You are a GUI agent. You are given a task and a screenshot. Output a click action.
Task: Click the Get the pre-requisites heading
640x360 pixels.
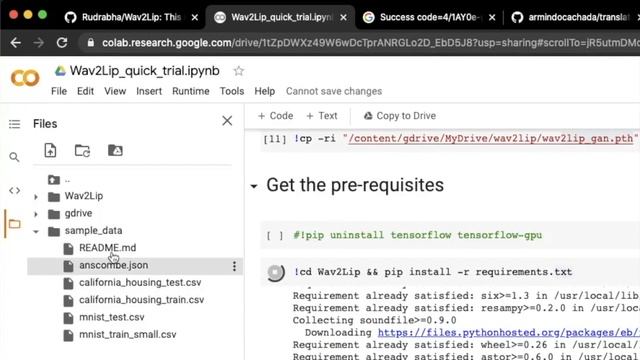click(x=355, y=185)
